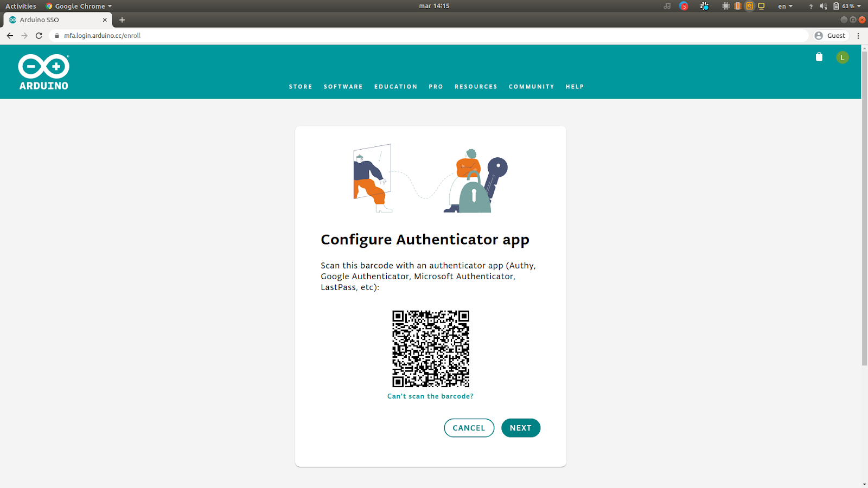Open the SOFTWARE menu
Image resolution: width=868 pixels, height=488 pixels.
343,87
